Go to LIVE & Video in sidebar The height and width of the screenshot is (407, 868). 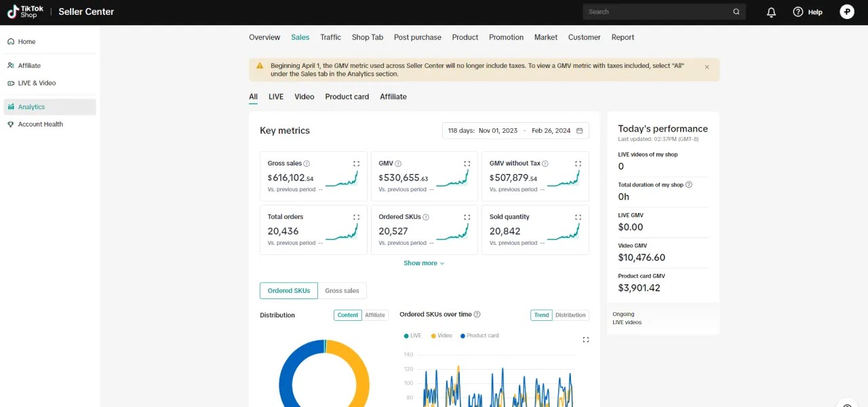click(37, 83)
